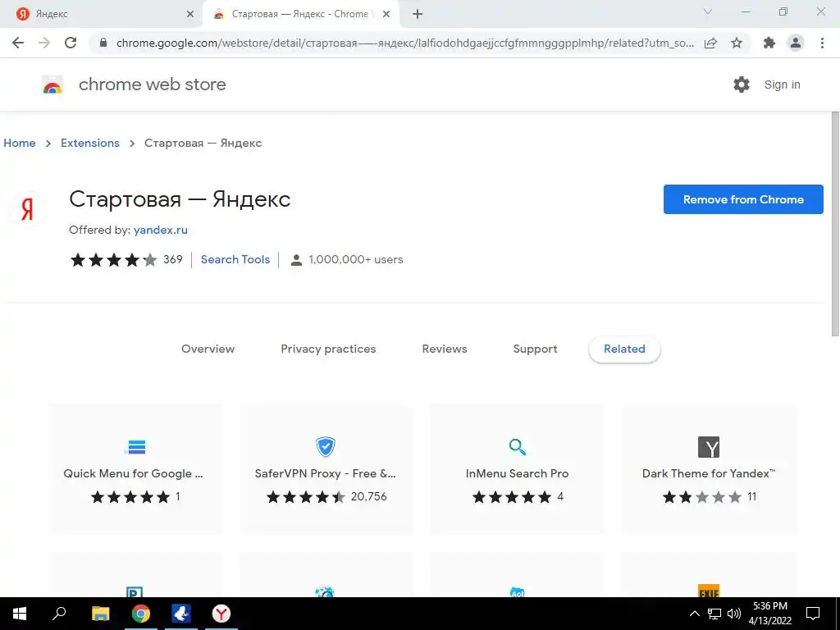The image size is (840, 630).
Task: Share this page via address bar icon
Action: pos(710,43)
